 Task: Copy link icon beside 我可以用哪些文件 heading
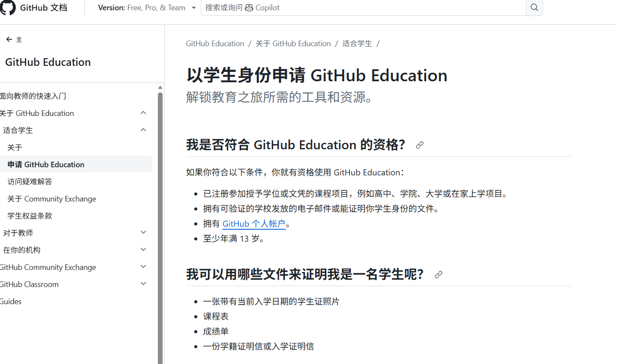tap(438, 275)
